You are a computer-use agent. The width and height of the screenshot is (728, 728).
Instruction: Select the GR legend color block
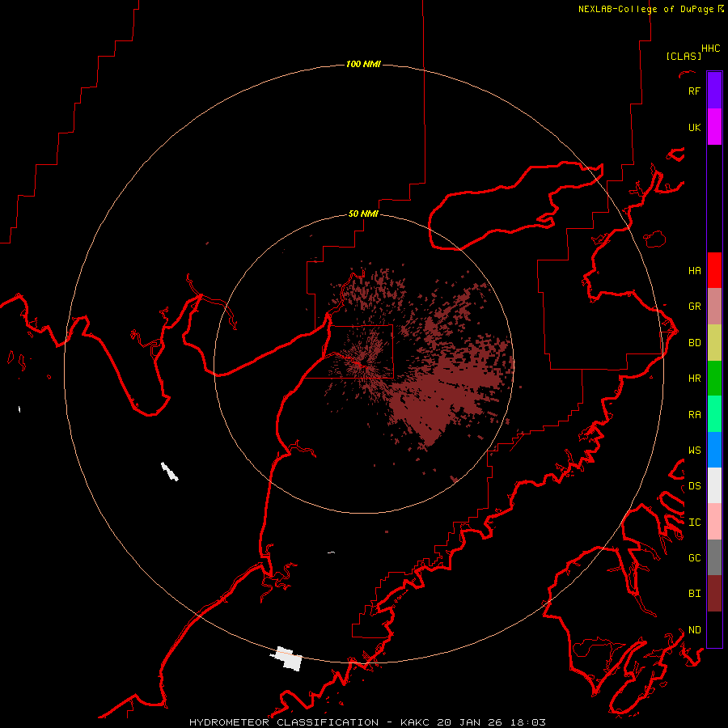tap(714, 307)
